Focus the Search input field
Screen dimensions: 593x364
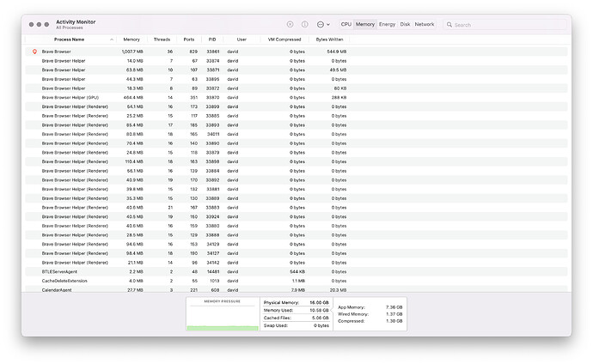tap(504, 25)
